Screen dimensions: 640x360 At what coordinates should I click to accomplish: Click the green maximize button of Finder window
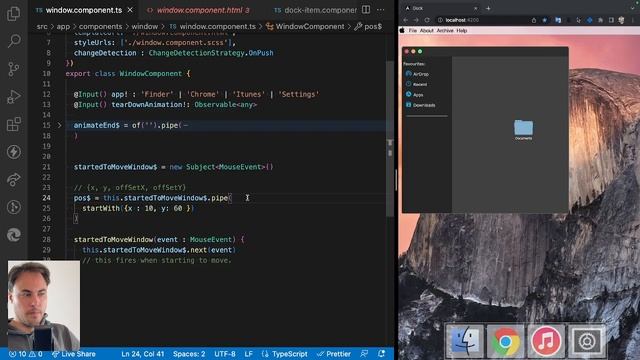[420, 51]
